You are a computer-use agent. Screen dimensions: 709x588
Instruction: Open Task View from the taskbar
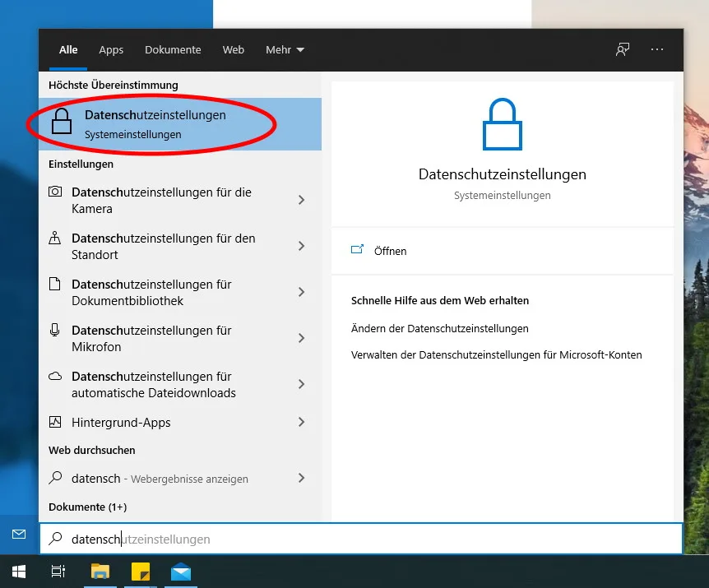(x=58, y=571)
